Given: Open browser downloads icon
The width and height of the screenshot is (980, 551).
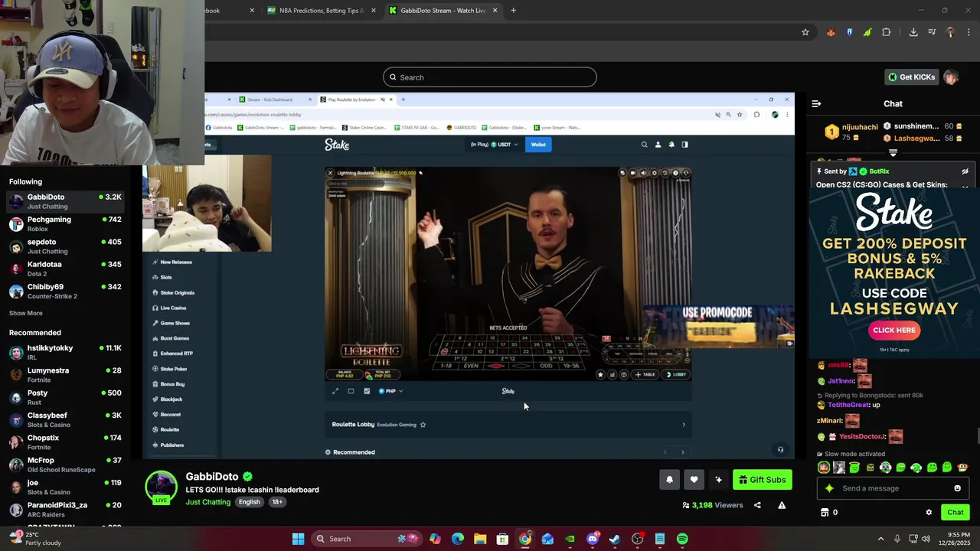Looking at the screenshot, I should tap(913, 32).
